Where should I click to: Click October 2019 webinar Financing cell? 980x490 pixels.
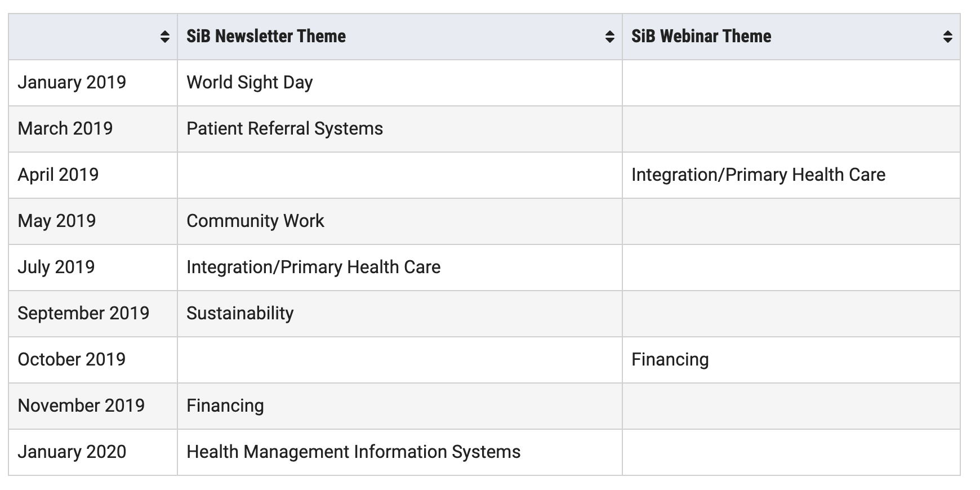[x=791, y=360]
